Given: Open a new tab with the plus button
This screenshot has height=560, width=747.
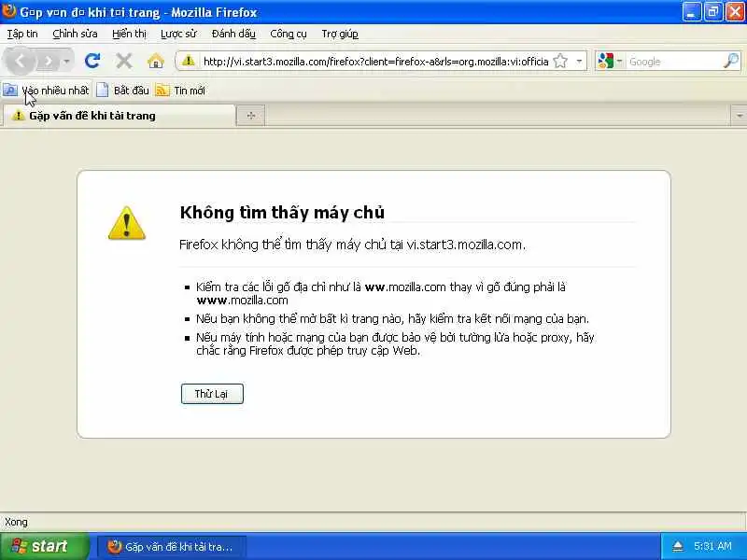Looking at the screenshot, I should click(x=251, y=116).
